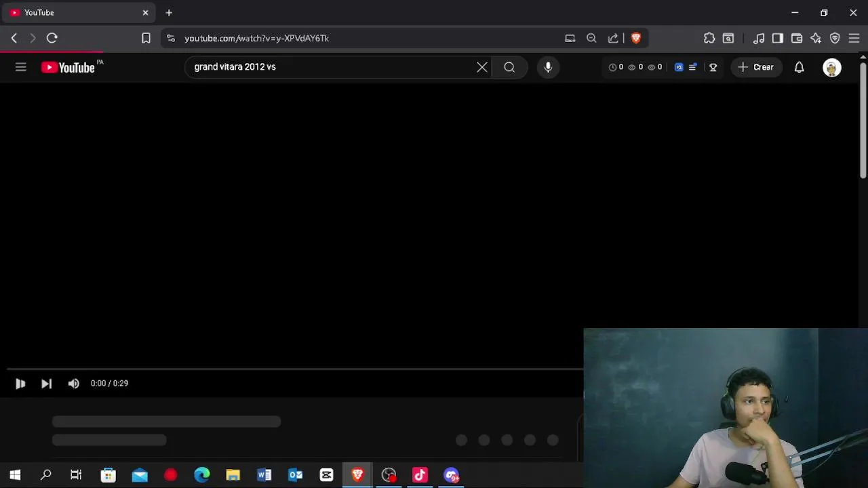
Task: Toggle the browser sidebar panel
Action: 778,39
